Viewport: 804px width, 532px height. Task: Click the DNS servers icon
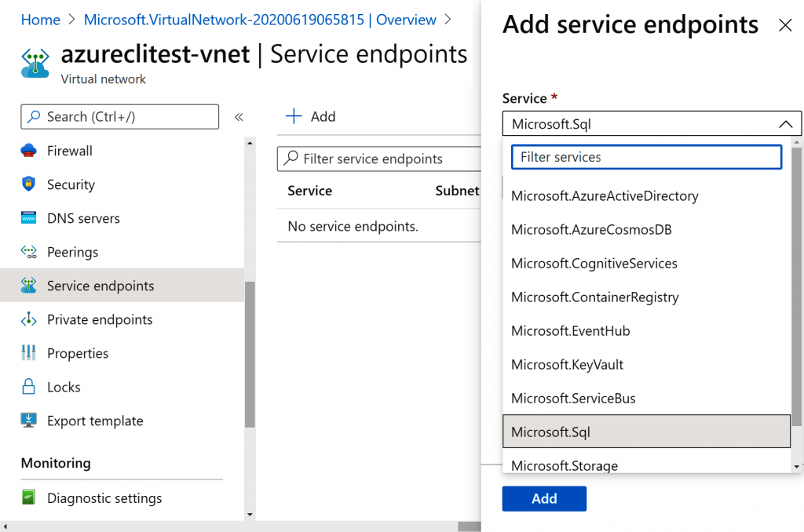(x=29, y=218)
